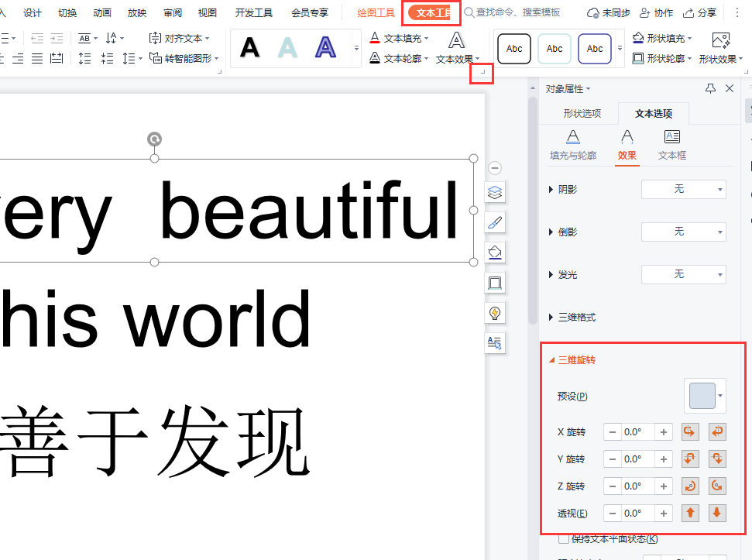
Task: Click the Z rotation clockwise icon
Action: 690,486
